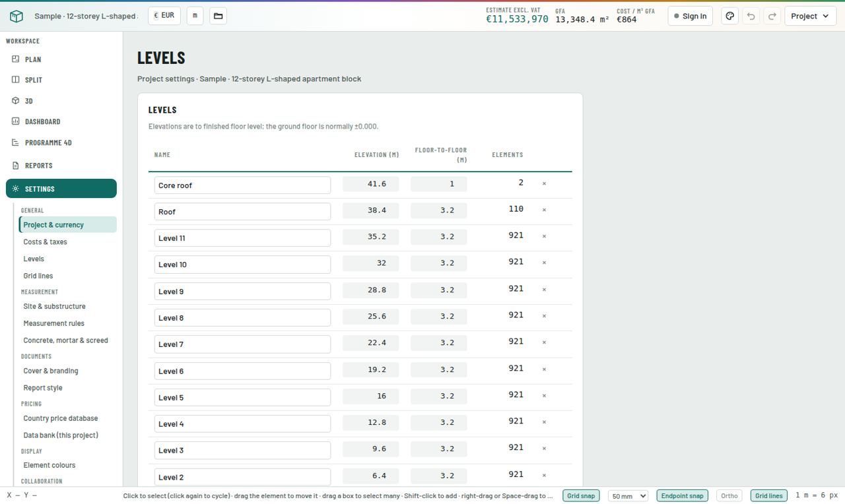This screenshot has width=845, height=504.
Task: Change the metres unit selector
Action: tap(195, 15)
